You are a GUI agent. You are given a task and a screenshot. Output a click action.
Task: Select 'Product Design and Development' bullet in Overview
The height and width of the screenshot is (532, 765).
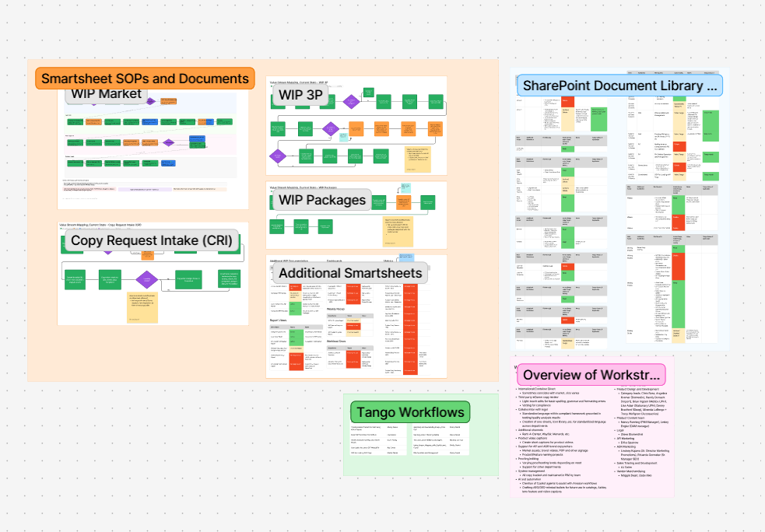(x=637, y=389)
